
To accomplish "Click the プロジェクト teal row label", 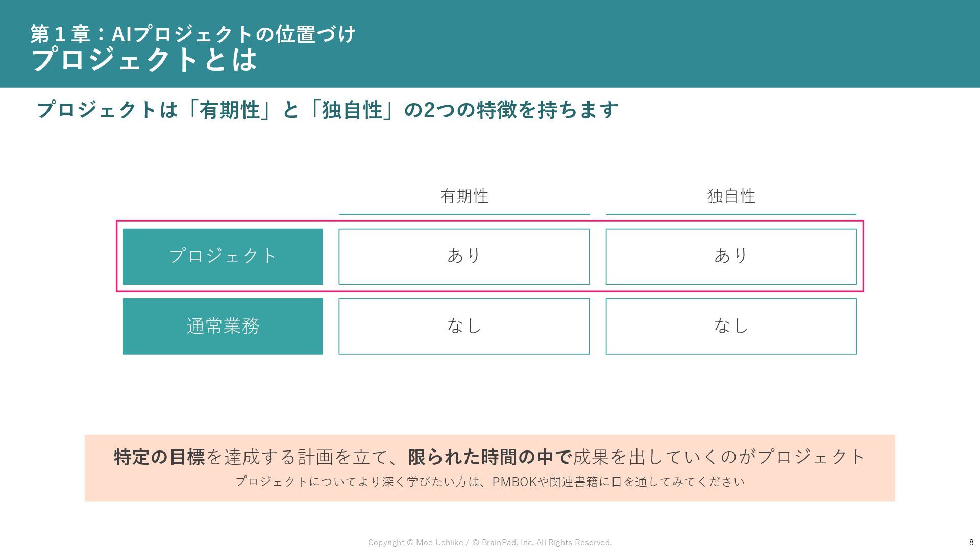I will pyautogui.click(x=223, y=256).
